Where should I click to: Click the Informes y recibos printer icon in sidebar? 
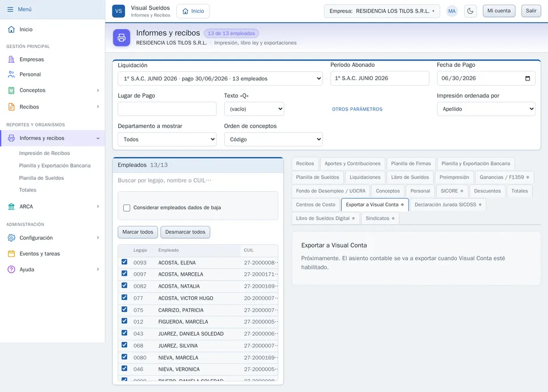click(x=11, y=138)
